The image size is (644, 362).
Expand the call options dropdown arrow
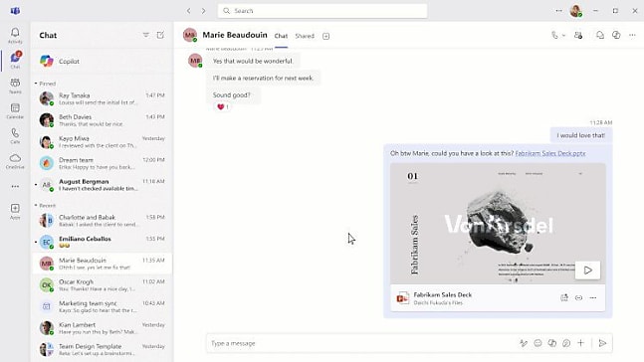564,35
